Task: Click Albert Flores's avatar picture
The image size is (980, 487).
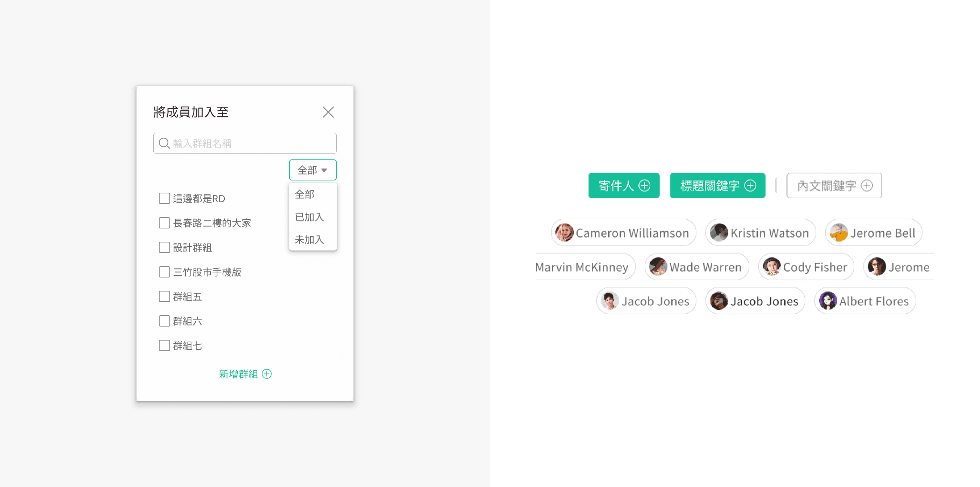Action: 827,301
